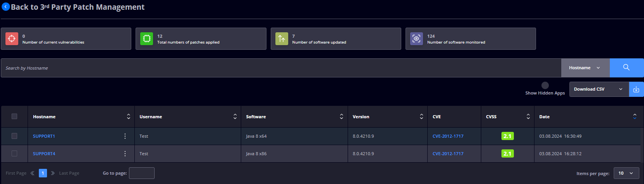Go to previous pages double-chevron
Image resolution: width=644 pixels, height=184 pixels.
pyautogui.click(x=32, y=173)
